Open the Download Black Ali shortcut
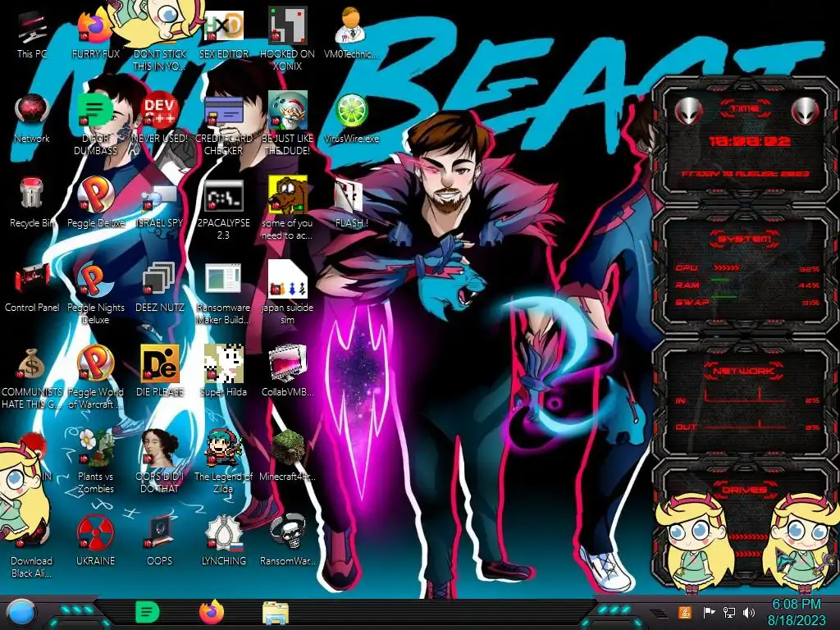This screenshot has height=630, width=840. pos(32,532)
